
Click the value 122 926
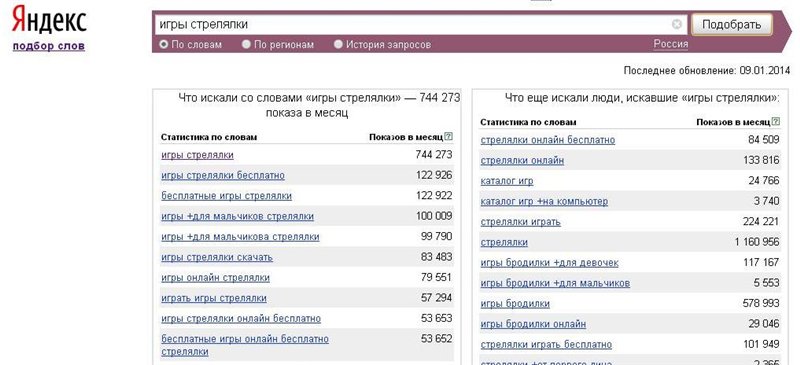point(434,175)
